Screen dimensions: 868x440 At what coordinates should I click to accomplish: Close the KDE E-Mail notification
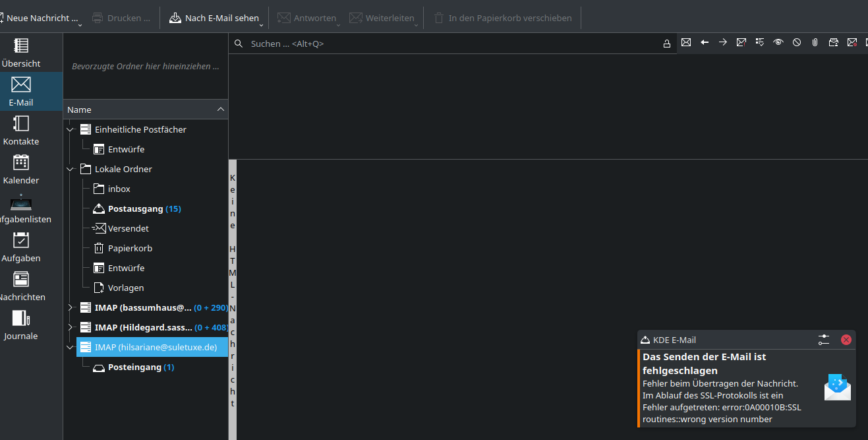point(846,340)
